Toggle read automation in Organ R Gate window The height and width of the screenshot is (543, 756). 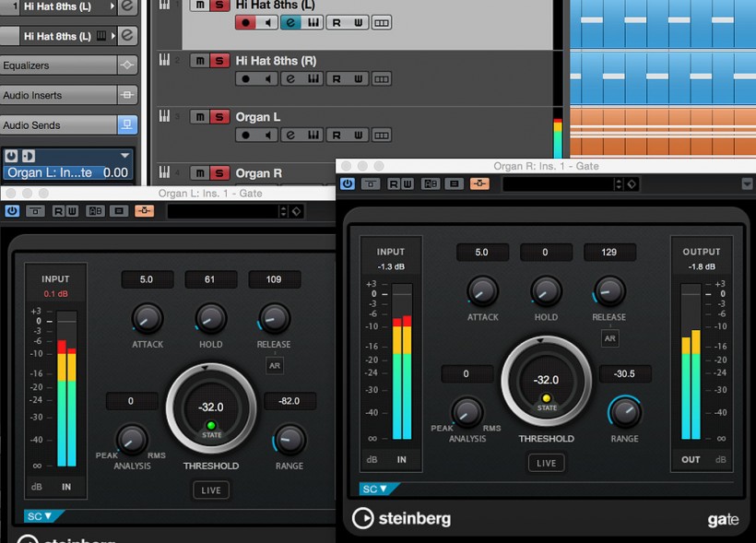[394, 184]
